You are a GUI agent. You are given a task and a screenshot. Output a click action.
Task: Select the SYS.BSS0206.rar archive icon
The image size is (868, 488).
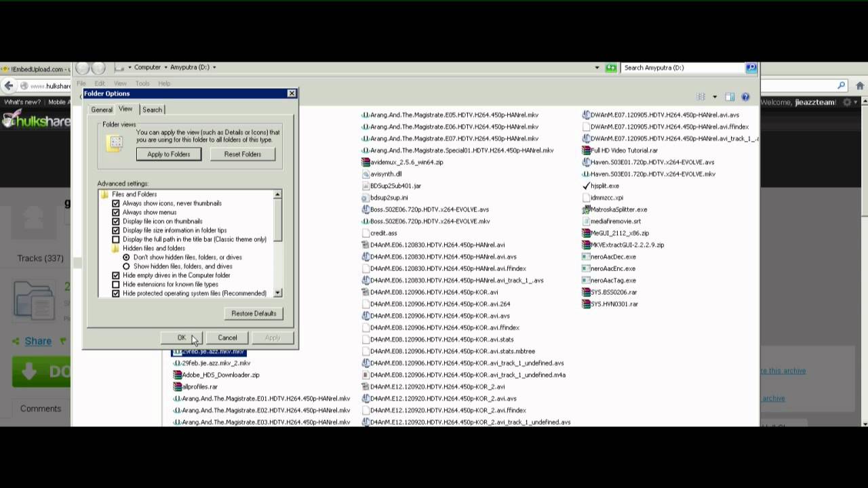click(586, 292)
